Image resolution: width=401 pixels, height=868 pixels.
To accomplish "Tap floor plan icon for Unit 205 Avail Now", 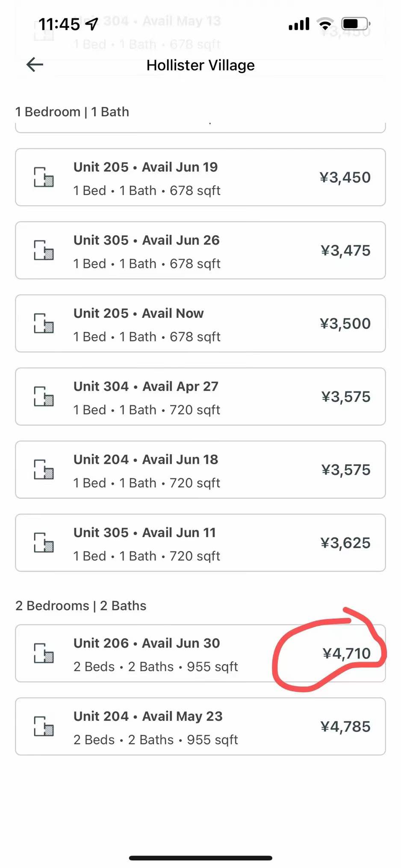I will pyautogui.click(x=44, y=323).
